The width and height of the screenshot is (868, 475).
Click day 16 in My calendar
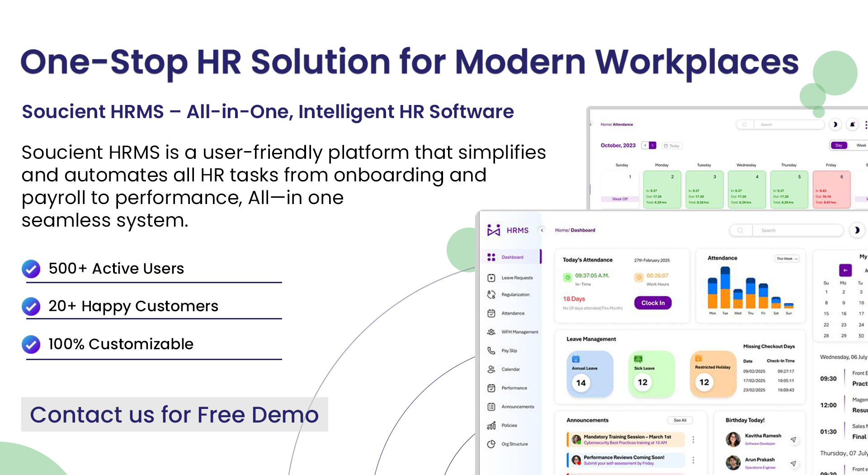[844, 313]
